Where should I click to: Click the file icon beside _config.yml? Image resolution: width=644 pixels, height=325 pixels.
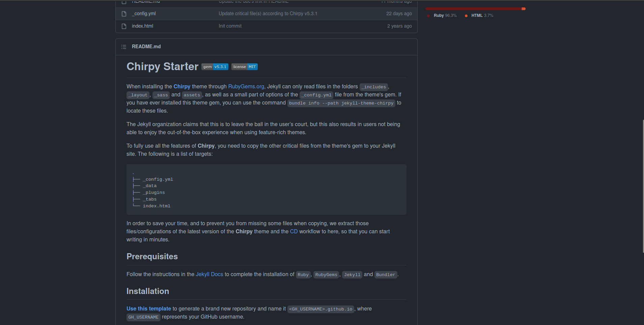124,14
